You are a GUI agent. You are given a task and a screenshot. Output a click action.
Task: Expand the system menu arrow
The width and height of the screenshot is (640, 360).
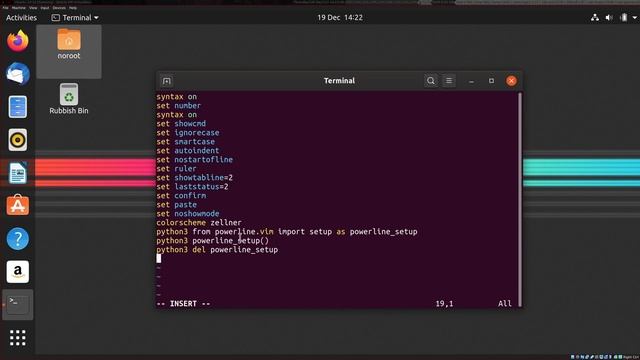pyautogui.click(x=635, y=18)
